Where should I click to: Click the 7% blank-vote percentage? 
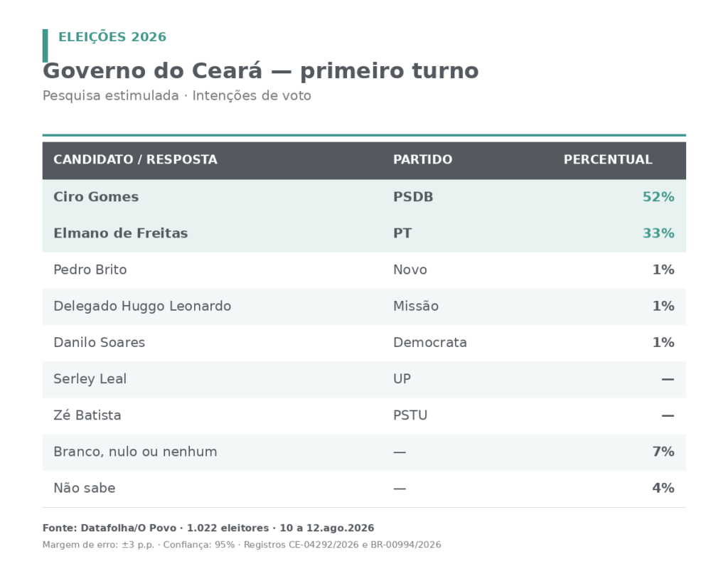(663, 452)
